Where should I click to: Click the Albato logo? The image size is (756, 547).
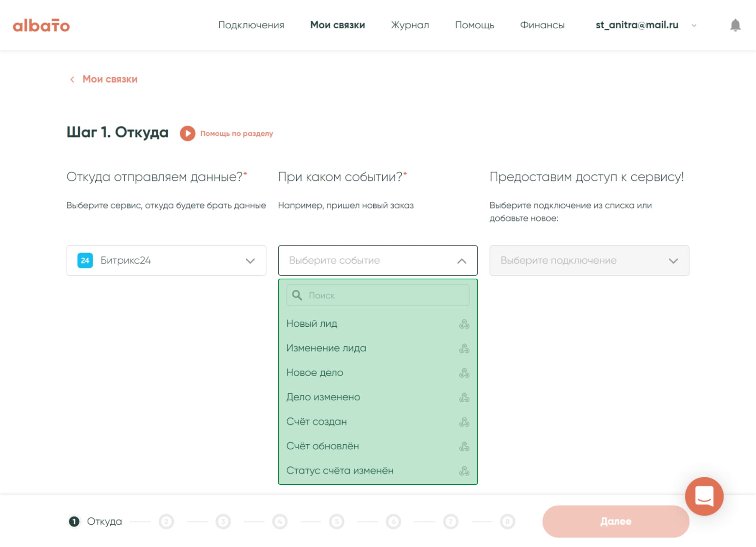tap(41, 25)
